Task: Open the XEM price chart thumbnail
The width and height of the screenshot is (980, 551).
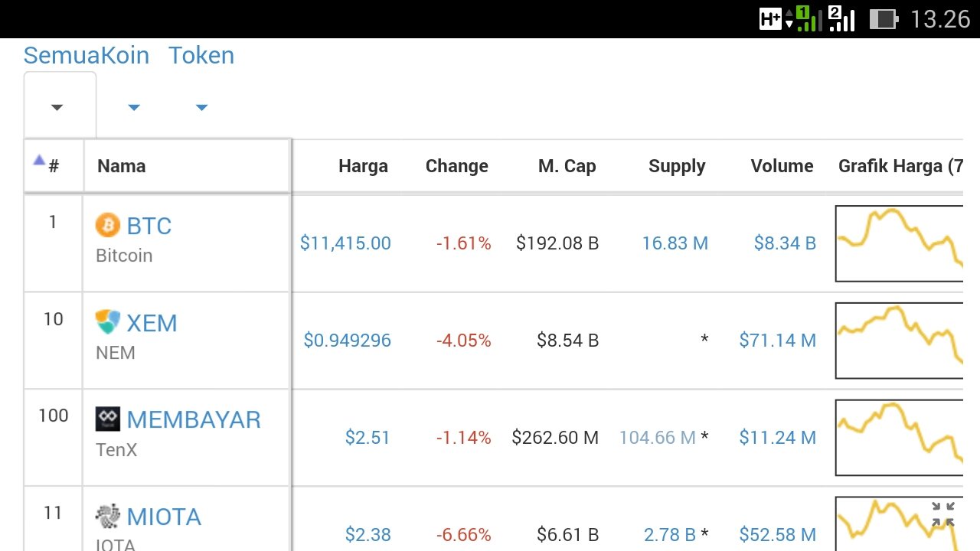Action: 899,341
